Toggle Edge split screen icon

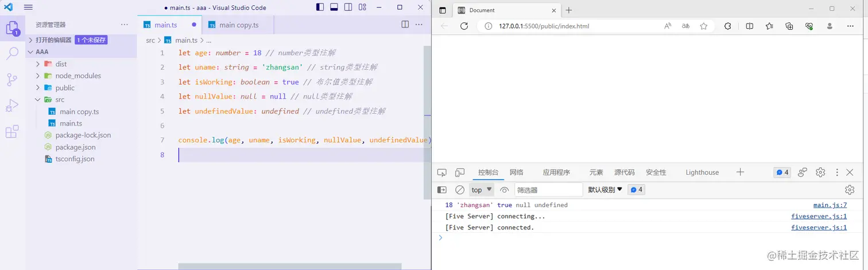pos(750,26)
